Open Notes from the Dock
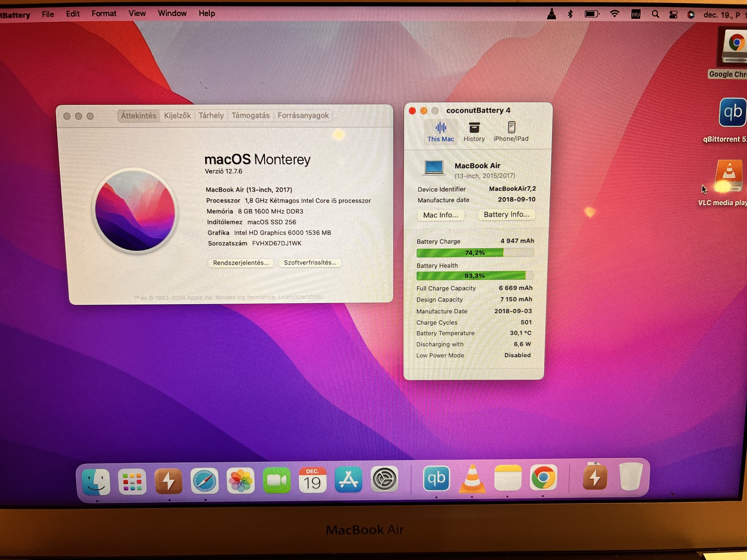The width and height of the screenshot is (747, 560). [508, 478]
